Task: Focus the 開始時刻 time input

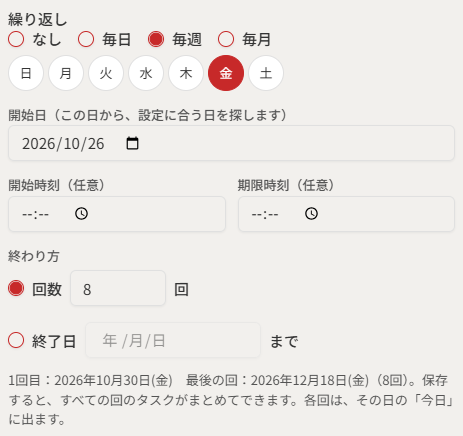Action: pos(117,214)
